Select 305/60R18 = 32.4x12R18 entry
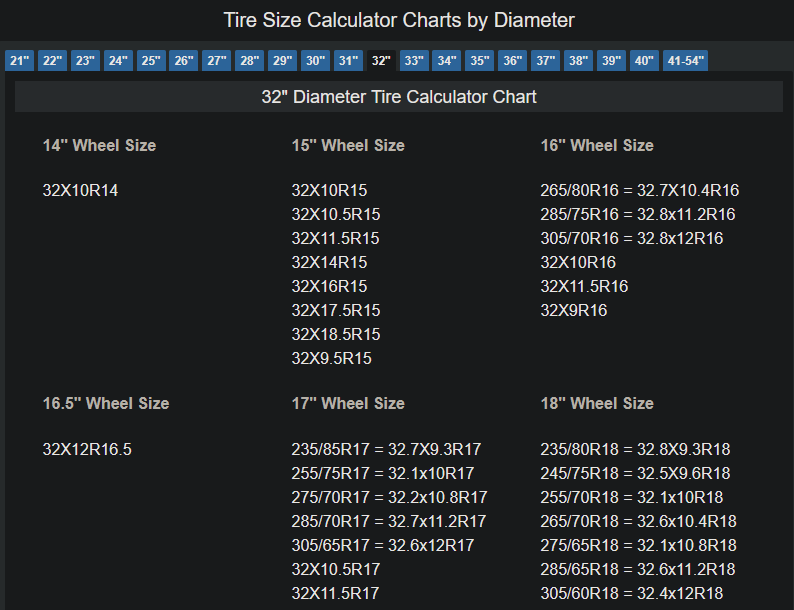The height and width of the screenshot is (610, 794). [632, 593]
